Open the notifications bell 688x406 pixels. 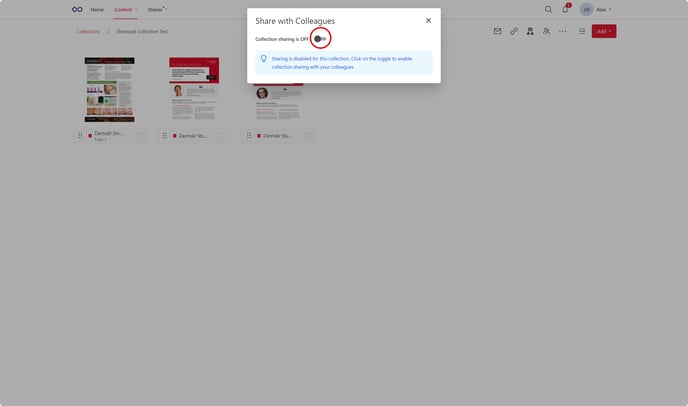click(565, 10)
